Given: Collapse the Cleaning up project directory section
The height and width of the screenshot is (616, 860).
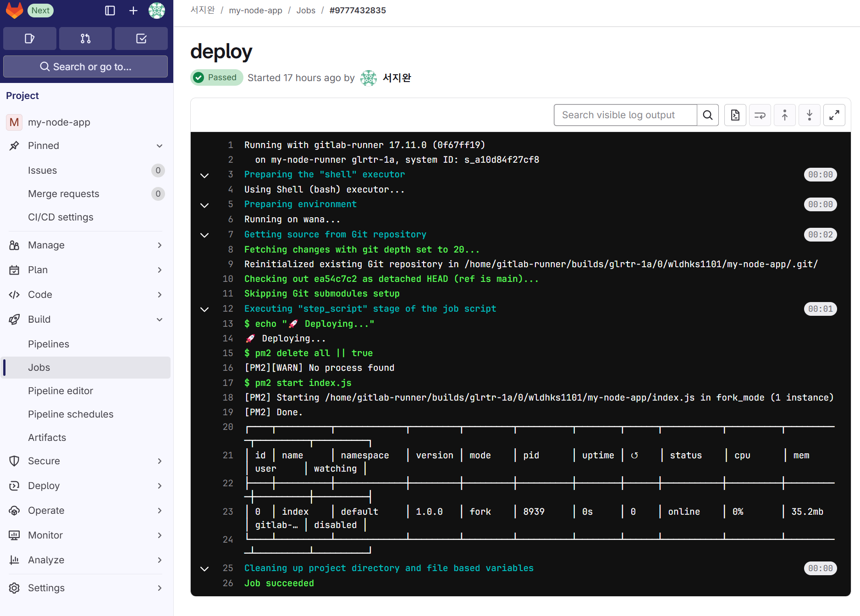Looking at the screenshot, I should pyautogui.click(x=204, y=568).
